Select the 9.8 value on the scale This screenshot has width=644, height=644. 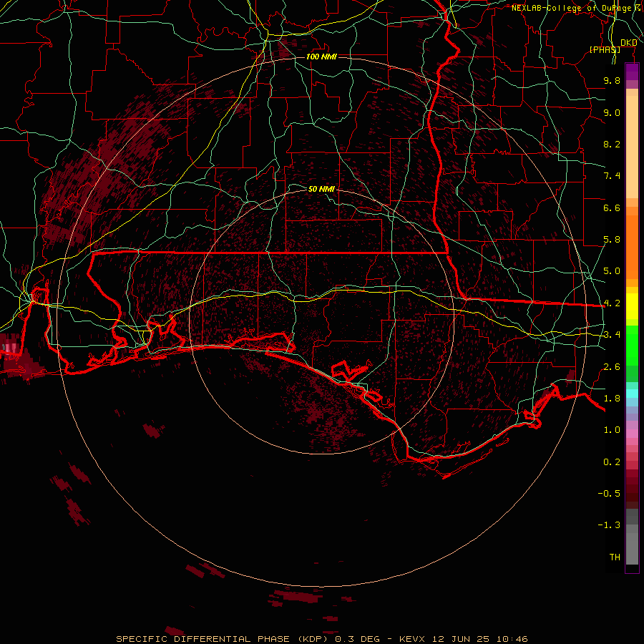(x=612, y=80)
